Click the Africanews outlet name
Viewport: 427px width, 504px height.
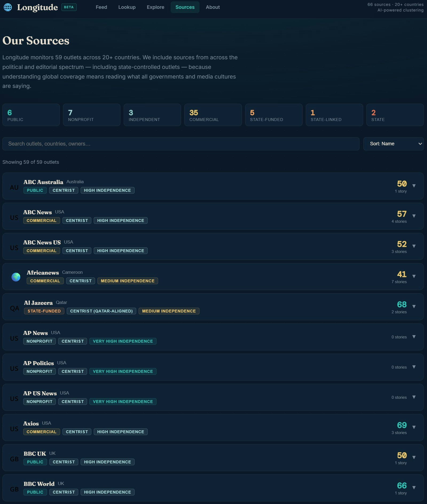click(x=43, y=272)
